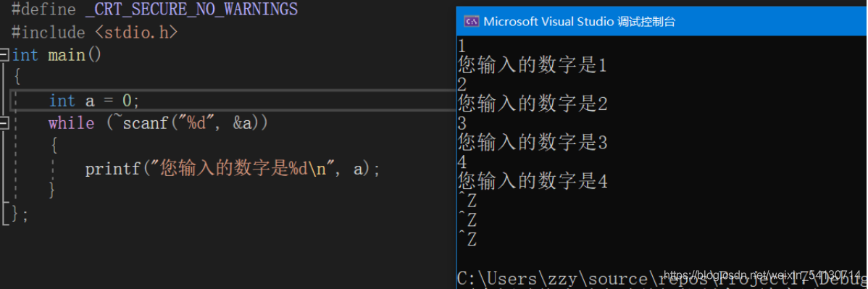
Task: Click the while keyword
Action: point(72,123)
